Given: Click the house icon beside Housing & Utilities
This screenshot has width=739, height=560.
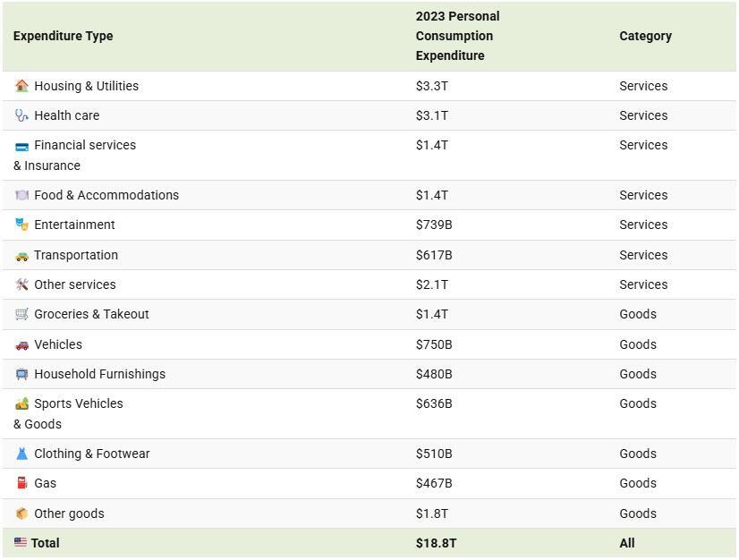Looking at the screenshot, I should (x=21, y=86).
